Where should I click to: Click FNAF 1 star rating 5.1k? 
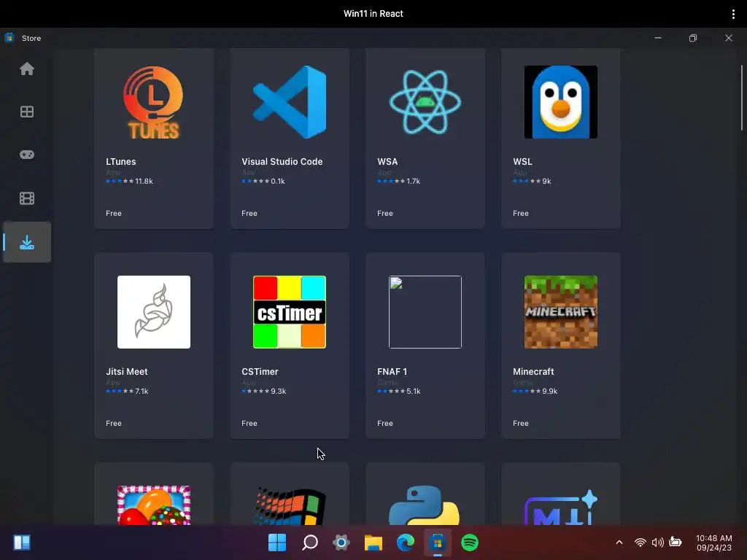click(399, 391)
